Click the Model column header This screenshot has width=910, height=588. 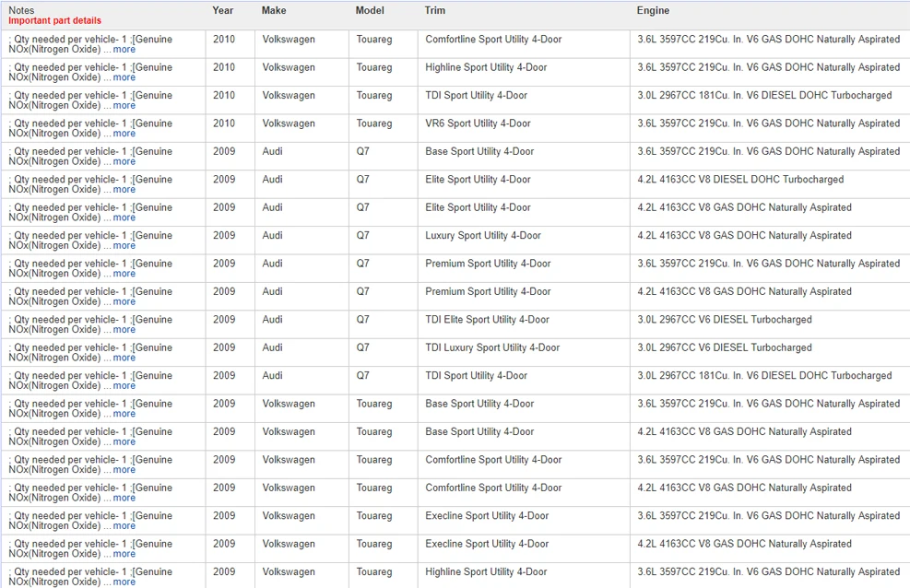tap(370, 10)
